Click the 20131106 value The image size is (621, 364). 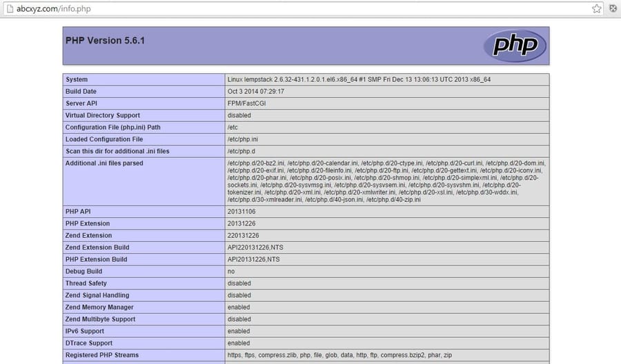(x=241, y=212)
